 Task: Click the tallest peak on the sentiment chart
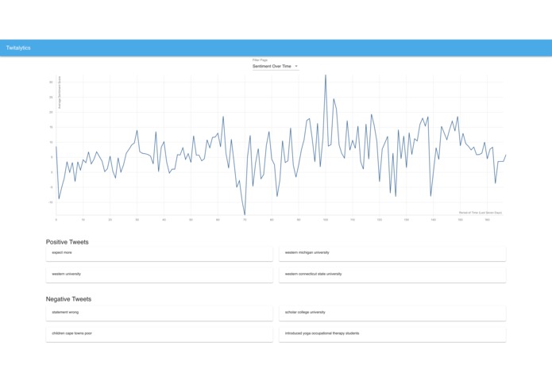pos(326,75)
